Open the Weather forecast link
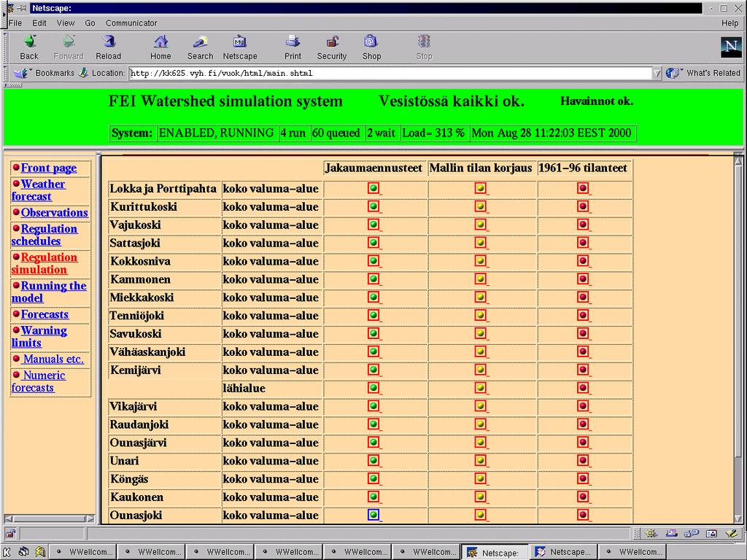Viewport: 747px width, 560px height. pos(38,190)
